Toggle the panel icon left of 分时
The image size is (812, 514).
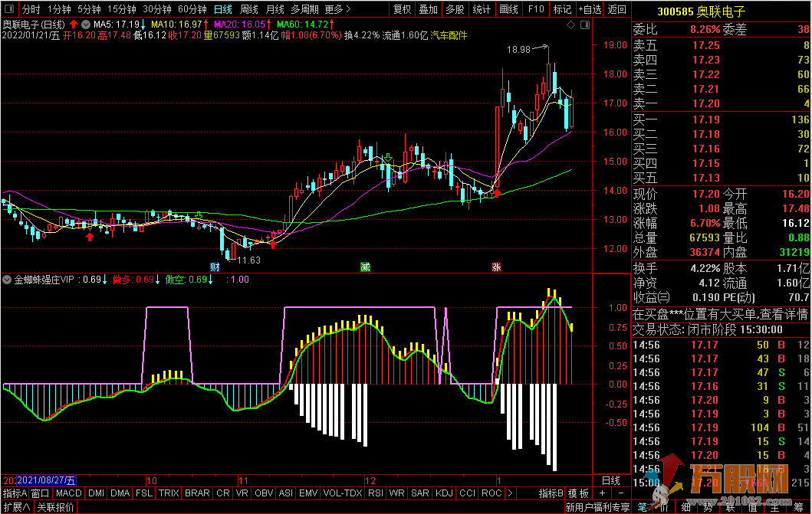coord(9,8)
